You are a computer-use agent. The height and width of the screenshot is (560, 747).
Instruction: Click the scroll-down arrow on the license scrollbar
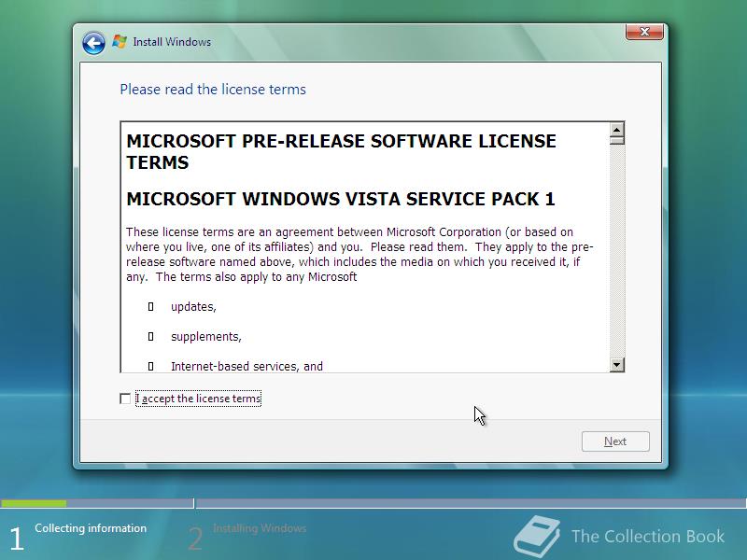(x=615, y=364)
